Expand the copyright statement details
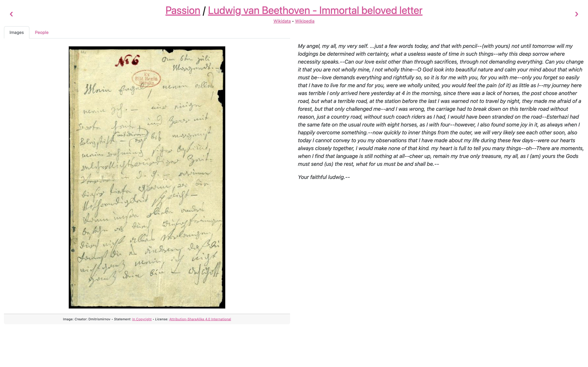This screenshot has width=588, height=367. 142,319
